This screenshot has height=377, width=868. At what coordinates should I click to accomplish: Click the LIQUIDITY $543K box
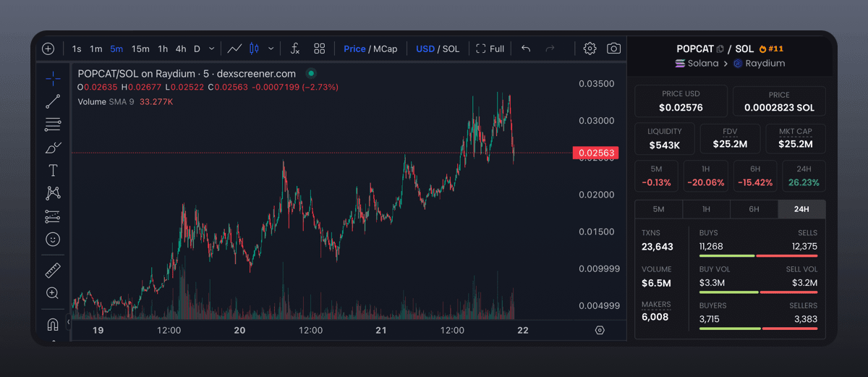tap(664, 138)
